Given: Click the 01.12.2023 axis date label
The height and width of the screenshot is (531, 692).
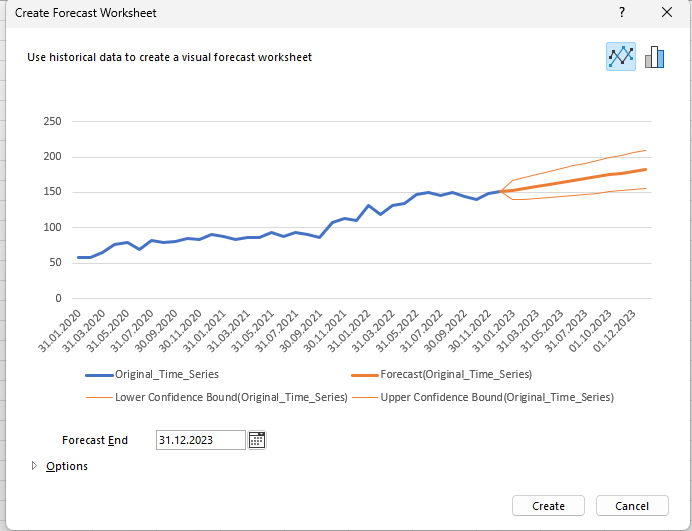Looking at the screenshot, I should [614, 331].
